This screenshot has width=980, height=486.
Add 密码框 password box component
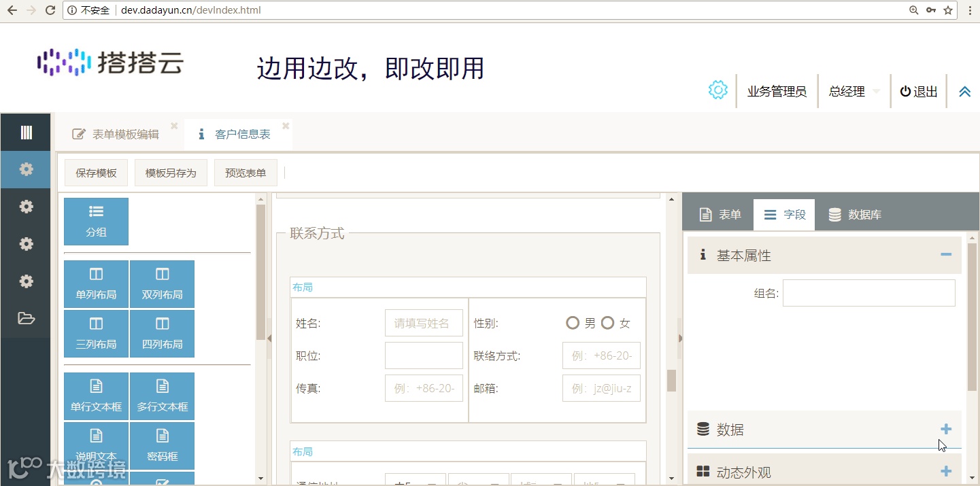point(162,446)
